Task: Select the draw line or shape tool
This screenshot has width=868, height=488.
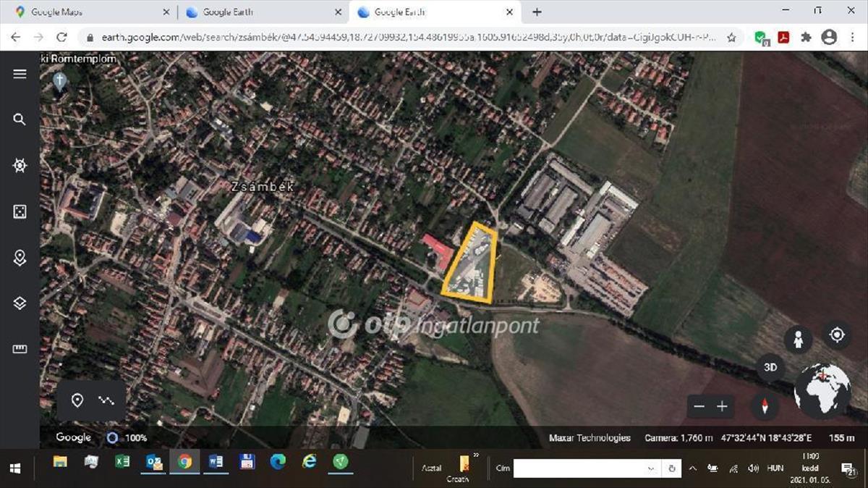Action: pos(106,400)
